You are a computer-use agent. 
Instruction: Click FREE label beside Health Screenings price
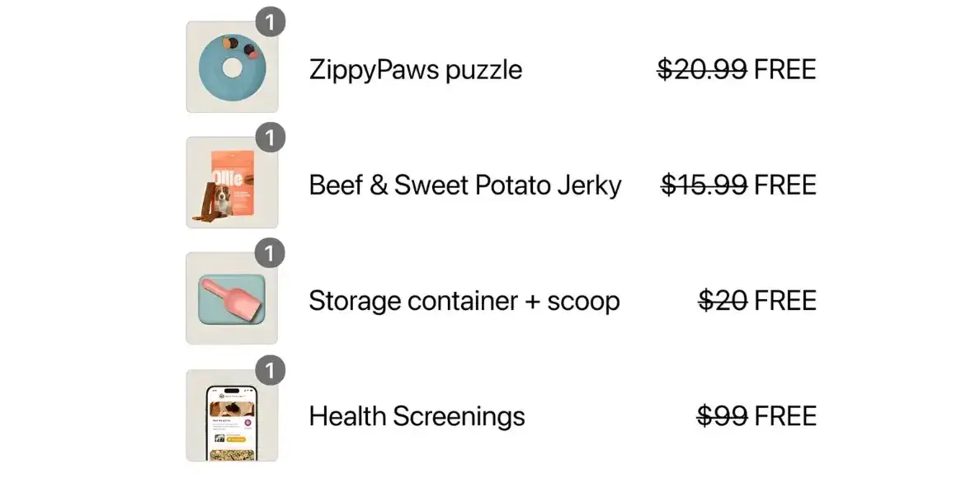[785, 415]
